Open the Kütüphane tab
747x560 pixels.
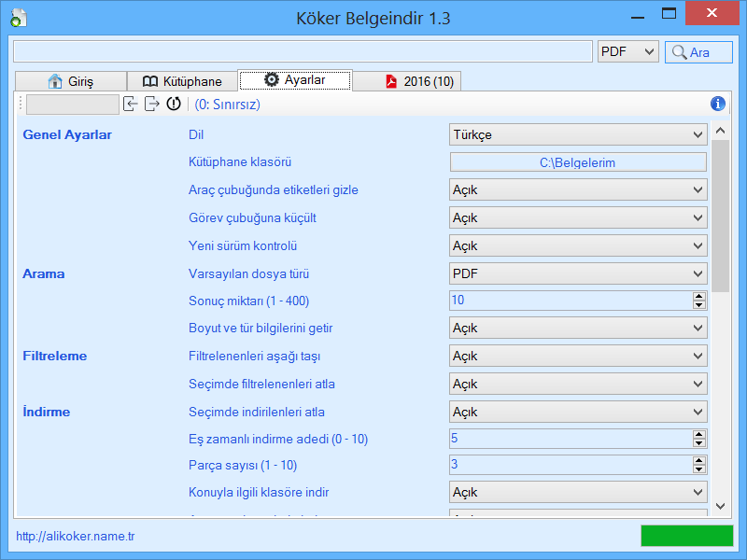tap(182, 81)
